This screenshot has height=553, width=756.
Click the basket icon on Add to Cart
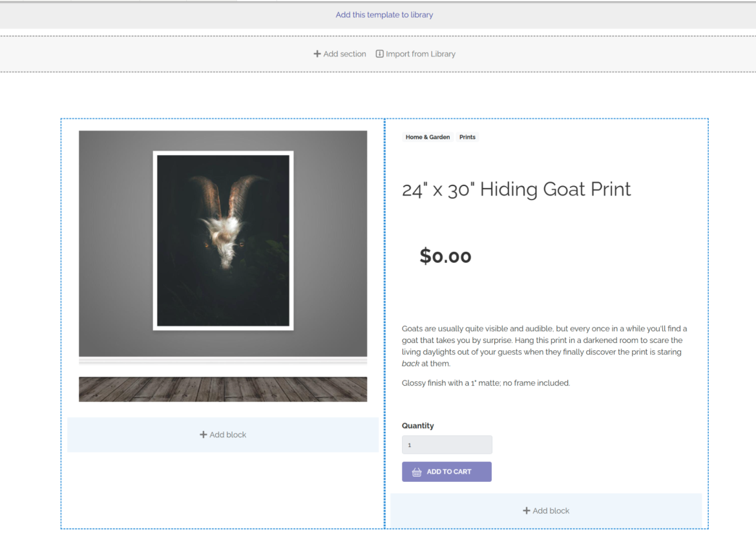pyautogui.click(x=417, y=472)
